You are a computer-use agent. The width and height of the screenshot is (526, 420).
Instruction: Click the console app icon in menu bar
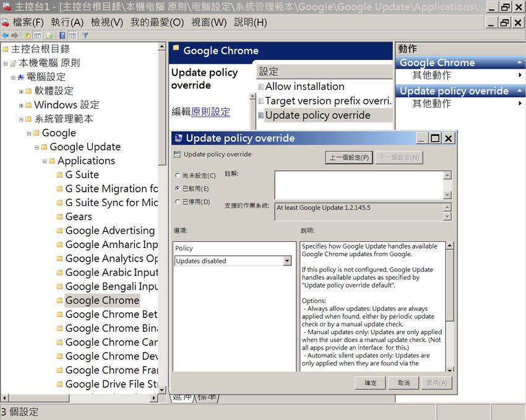tap(6, 22)
